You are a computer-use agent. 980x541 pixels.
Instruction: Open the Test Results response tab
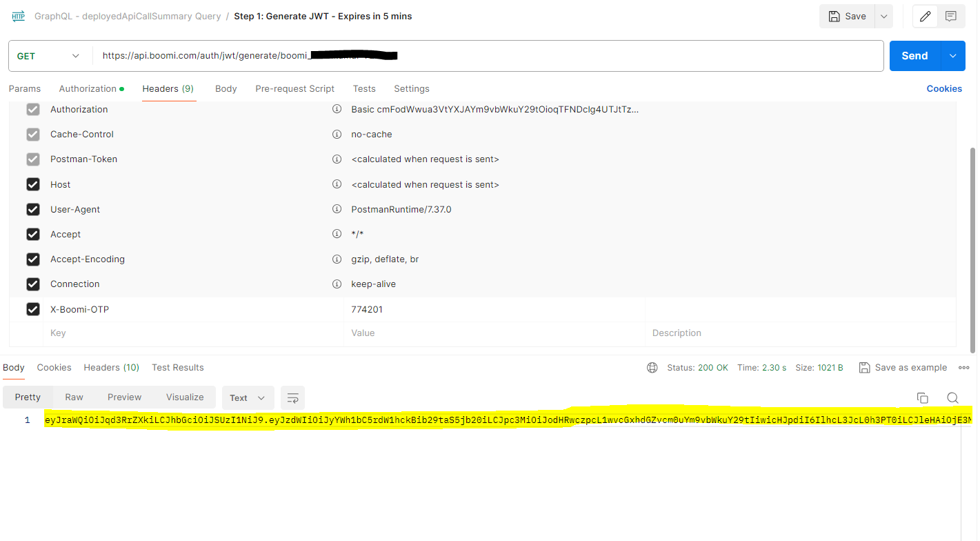[177, 368]
